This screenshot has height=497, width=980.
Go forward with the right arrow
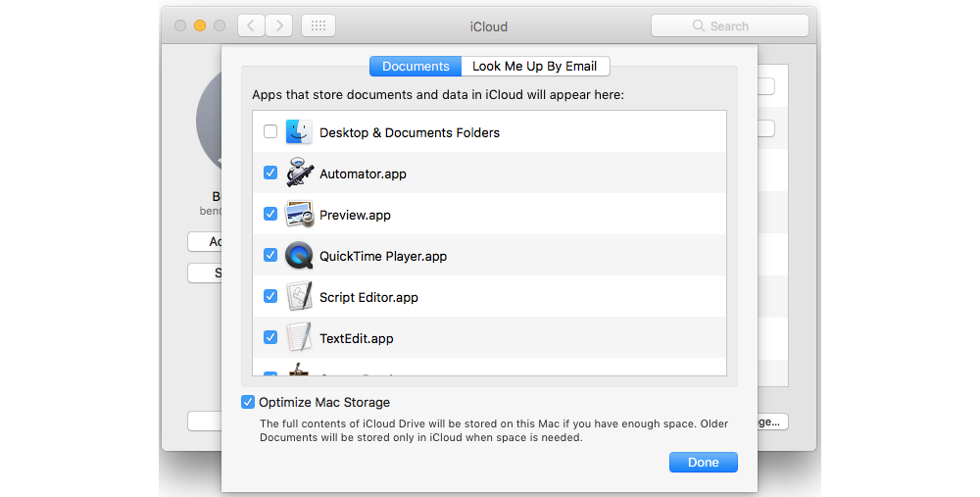(x=279, y=26)
